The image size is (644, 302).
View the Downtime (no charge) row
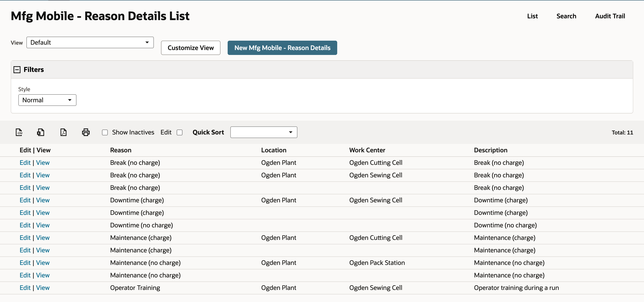(43, 225)
